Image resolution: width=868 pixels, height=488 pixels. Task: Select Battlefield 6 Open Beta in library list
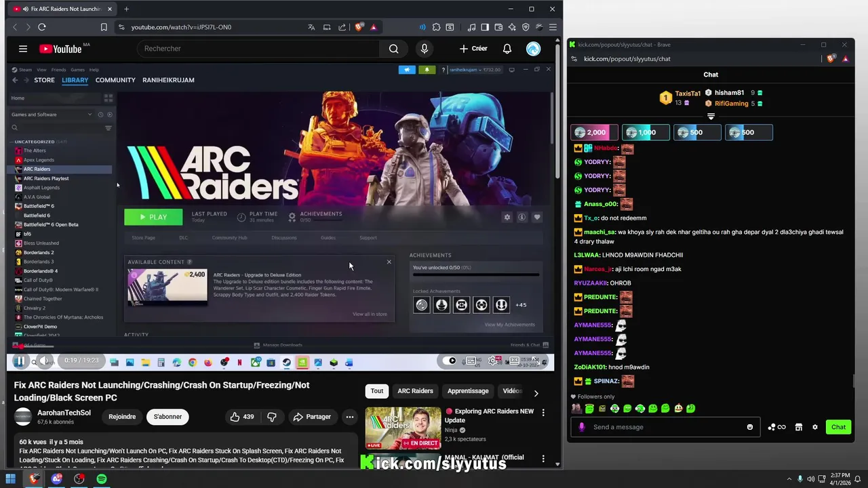(51, 224)
